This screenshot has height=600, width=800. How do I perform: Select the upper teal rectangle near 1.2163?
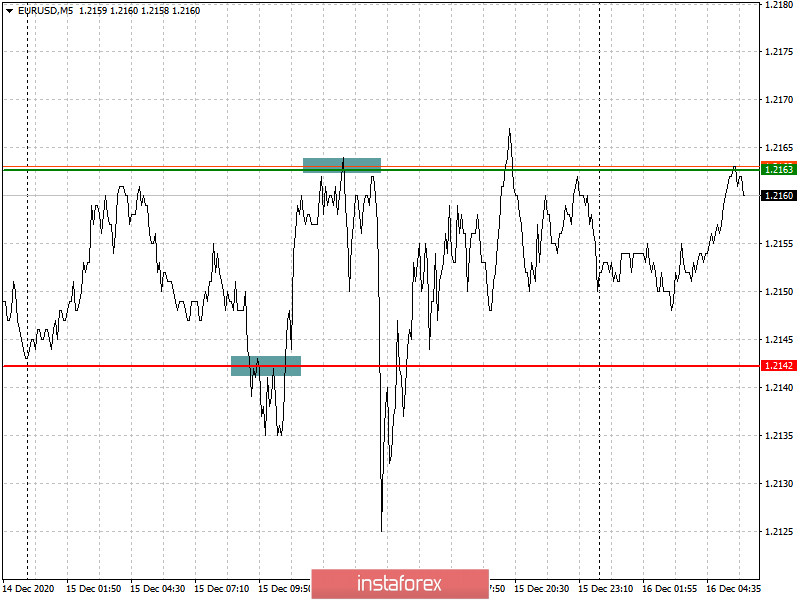pyautogui.click(x=342, y=165)
